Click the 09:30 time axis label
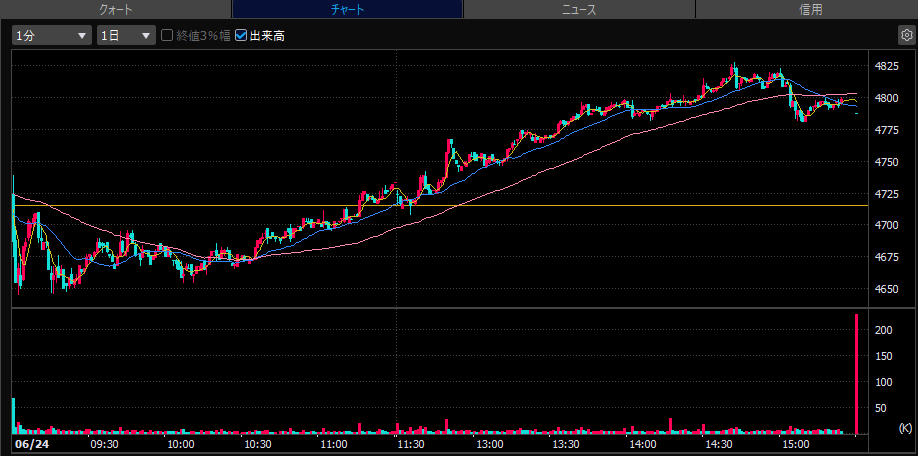Image resolution: width=918 pixels, height=456 pixels. (104, 444)
